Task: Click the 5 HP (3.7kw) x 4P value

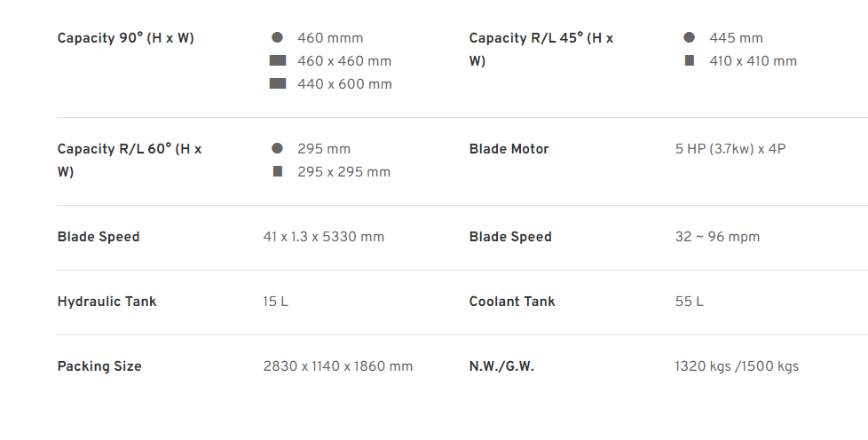Action: point(730,149)
